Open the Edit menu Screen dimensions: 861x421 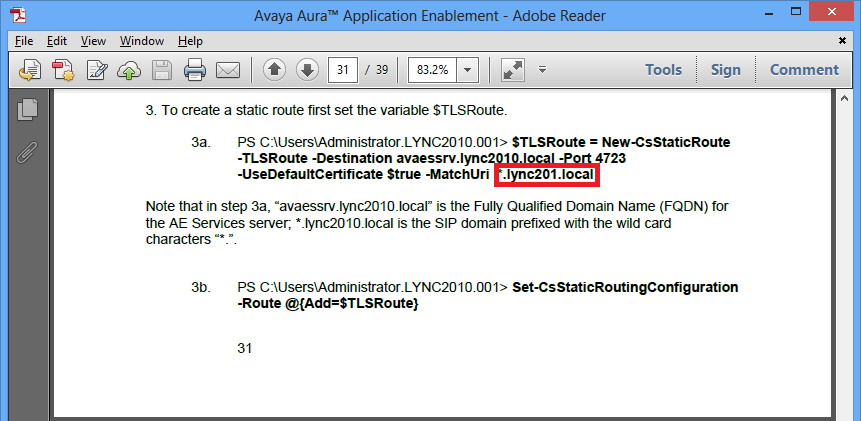click(57, 41)
